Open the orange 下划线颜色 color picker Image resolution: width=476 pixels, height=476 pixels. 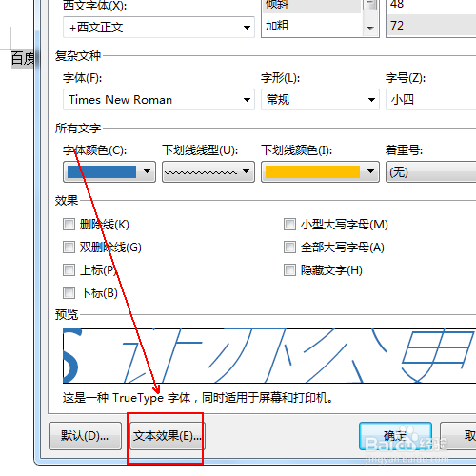pyautogui.click(x=320, y=171)
